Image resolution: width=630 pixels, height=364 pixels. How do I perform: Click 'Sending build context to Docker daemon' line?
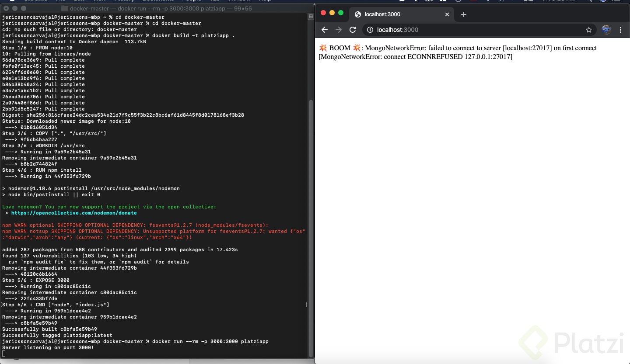point(74,42)
